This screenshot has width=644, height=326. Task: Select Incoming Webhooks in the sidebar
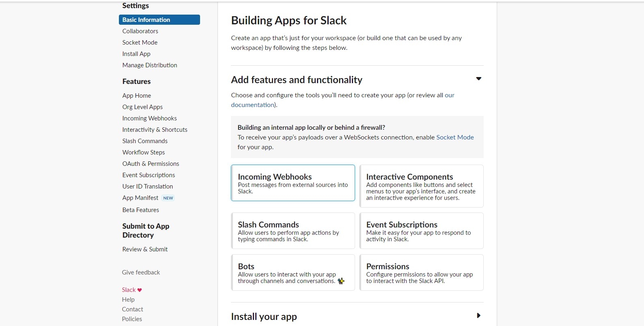[x=150, y=118]
